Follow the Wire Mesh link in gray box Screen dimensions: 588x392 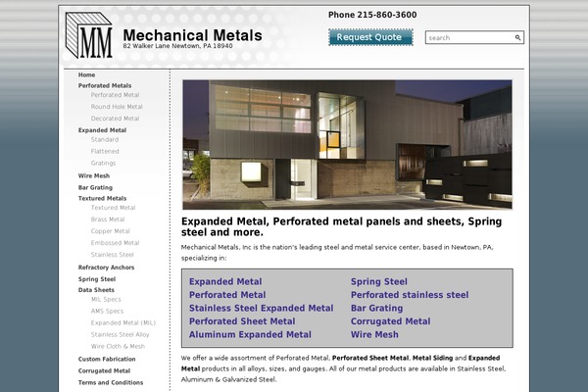click(374, 334)
